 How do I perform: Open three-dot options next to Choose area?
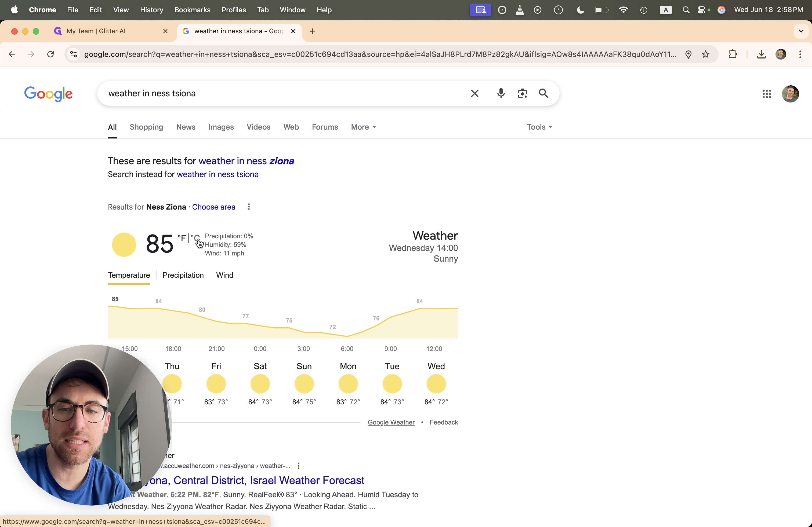click(249, 207)
